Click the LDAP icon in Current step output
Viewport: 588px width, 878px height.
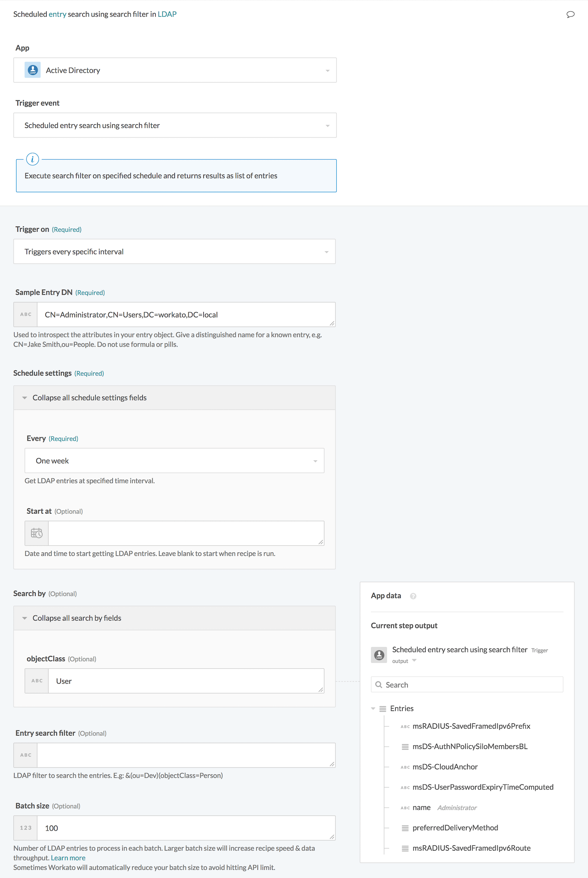tap(379, 654)
